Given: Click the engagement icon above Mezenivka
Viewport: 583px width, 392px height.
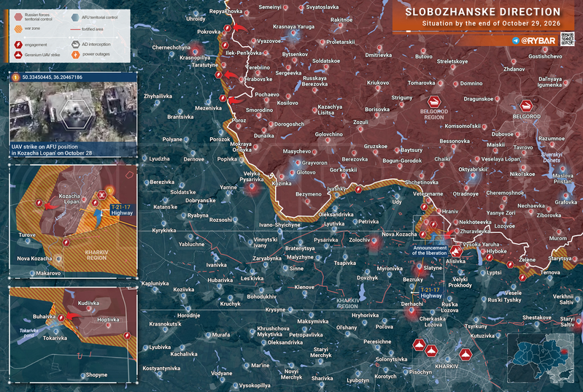Looking at the screenshot, I should point(223,99).
